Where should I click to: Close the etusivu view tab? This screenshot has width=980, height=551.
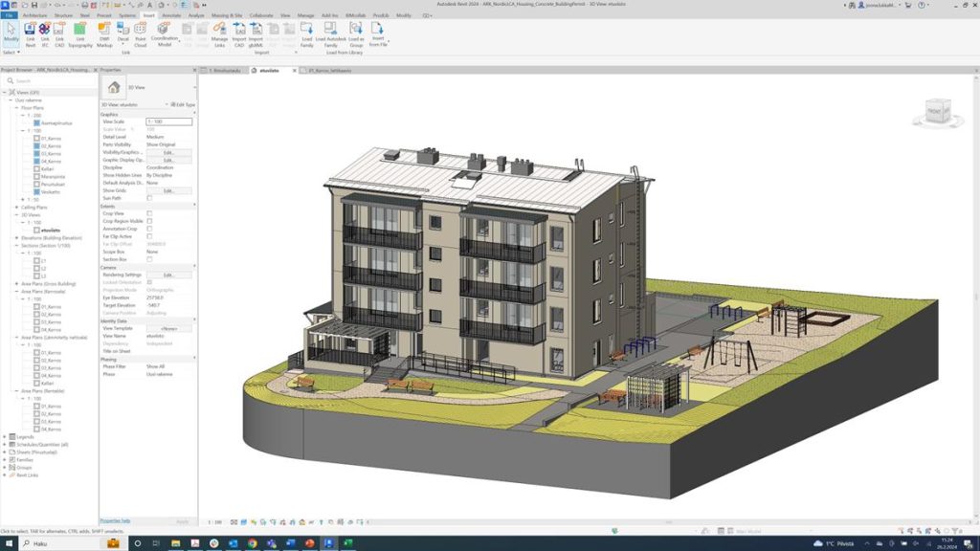click(295, 71)
